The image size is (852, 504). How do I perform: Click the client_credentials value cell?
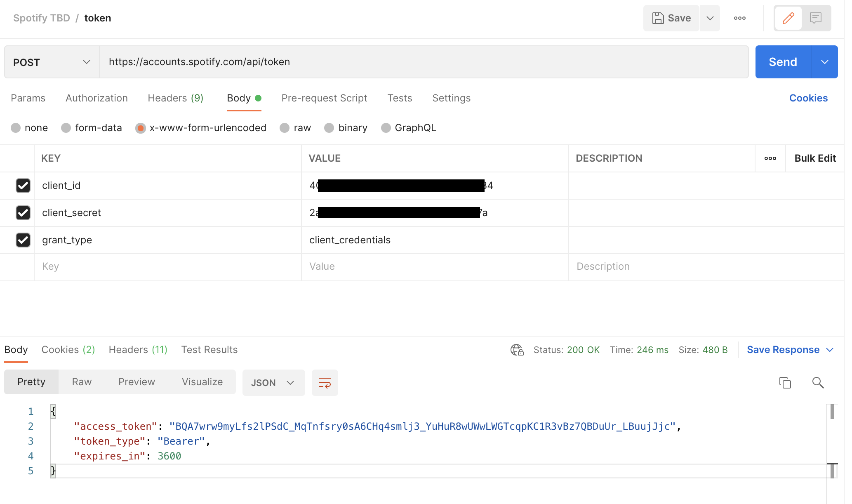coord(435,240)
